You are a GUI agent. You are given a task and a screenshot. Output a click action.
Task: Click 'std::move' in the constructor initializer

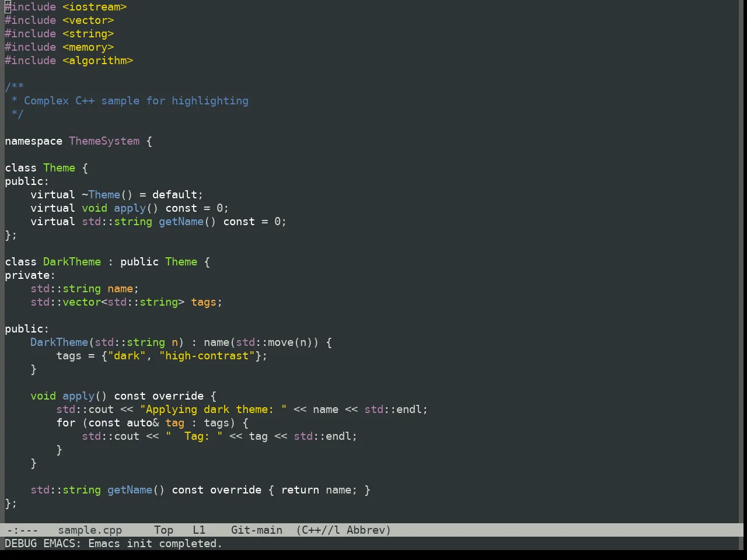tap(265, 342)
